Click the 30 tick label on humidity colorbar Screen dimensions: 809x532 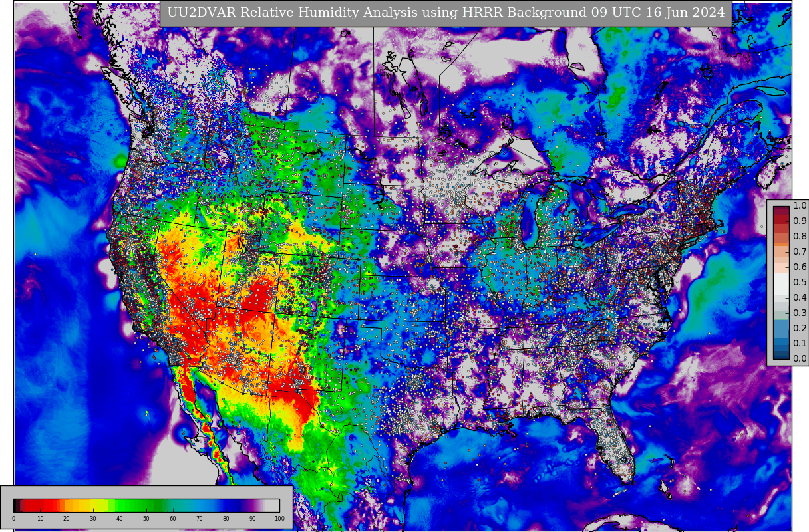(x=93, y=518)
